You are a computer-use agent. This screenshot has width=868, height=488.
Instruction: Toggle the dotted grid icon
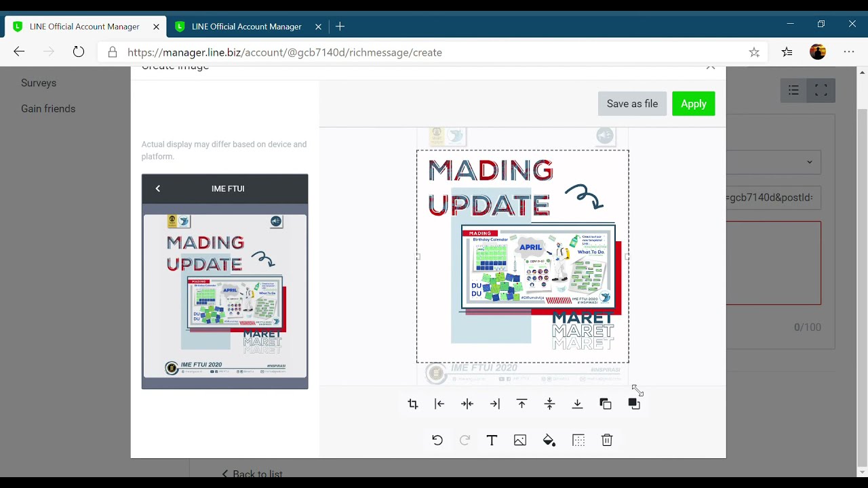click(578, 441)
